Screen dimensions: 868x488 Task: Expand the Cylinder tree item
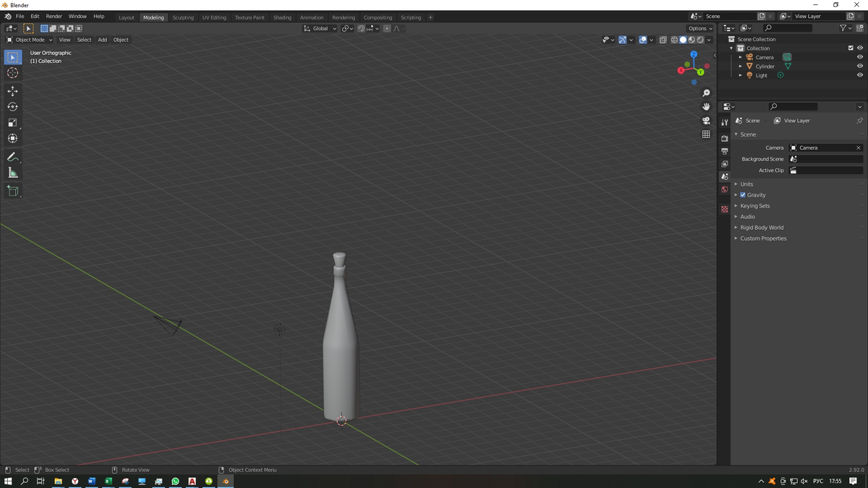740,67
